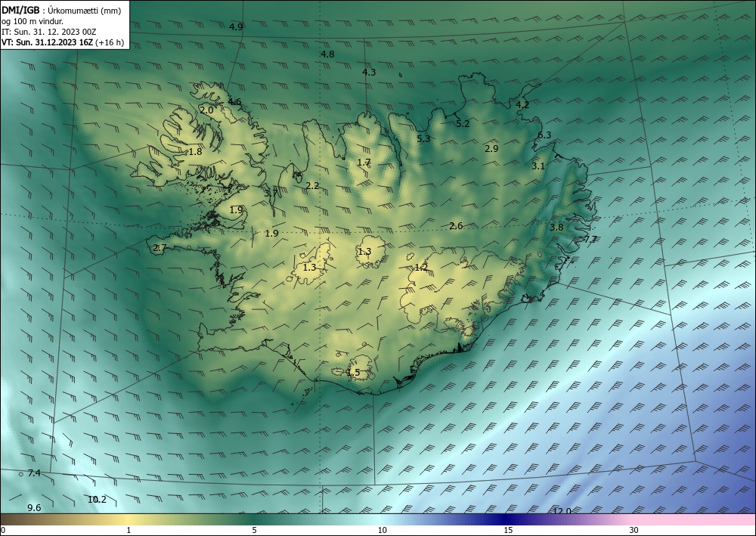This screenshot has height=536, width=756.
Task: Click the 1.2 value on the glacier
Action: tap(421, 267)
